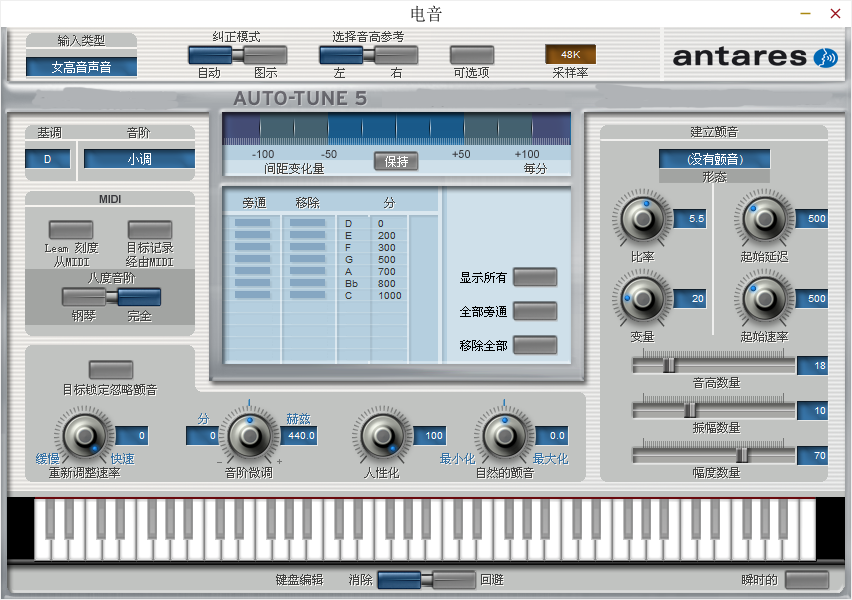Click the 保持 hold button
This screenshot has width=852, height=600.
click(396, 161)
